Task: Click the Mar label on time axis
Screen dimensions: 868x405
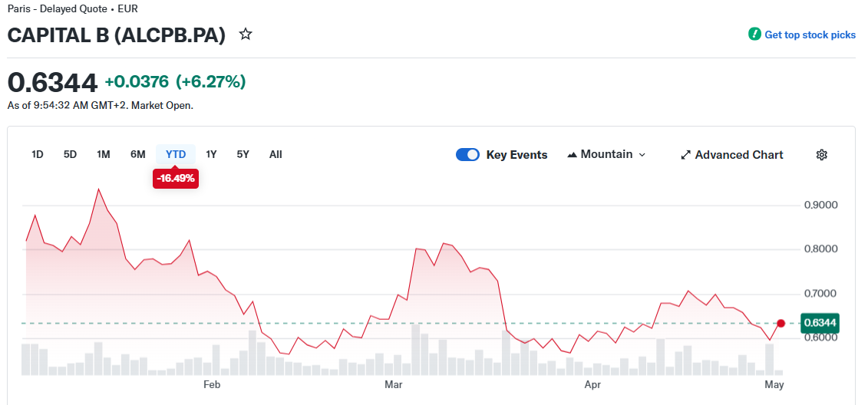Action: 394,384
